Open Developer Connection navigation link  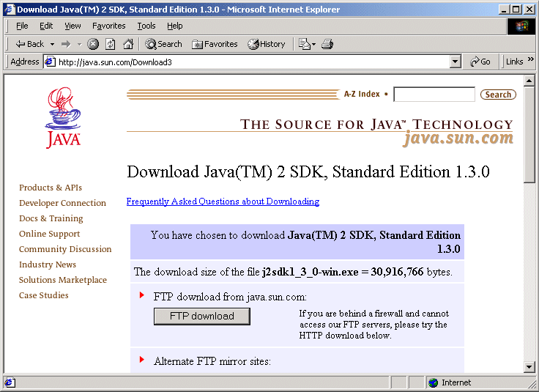(x=62, y=203)
